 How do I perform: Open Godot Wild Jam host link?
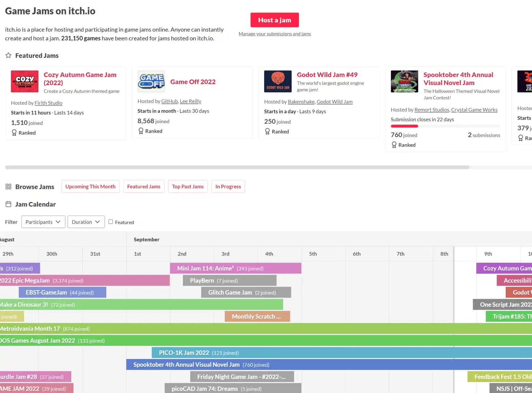pyautogui.click(x=335, y=102)
